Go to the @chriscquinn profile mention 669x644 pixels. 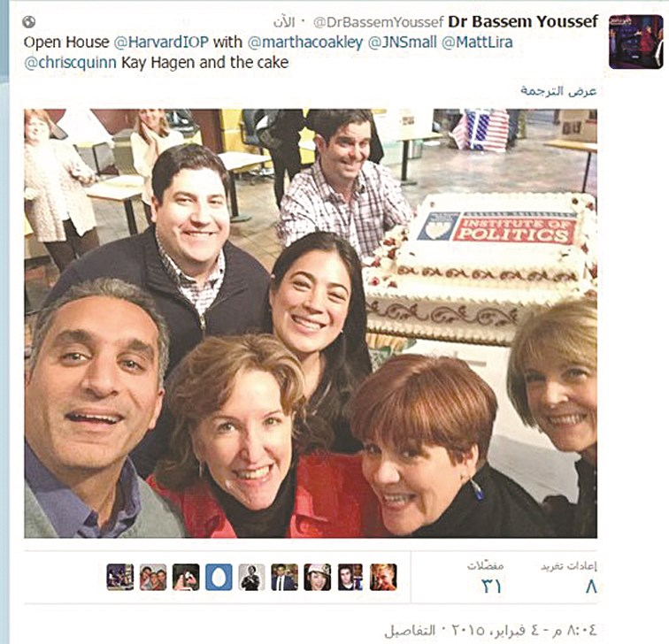tap(65, 63)
